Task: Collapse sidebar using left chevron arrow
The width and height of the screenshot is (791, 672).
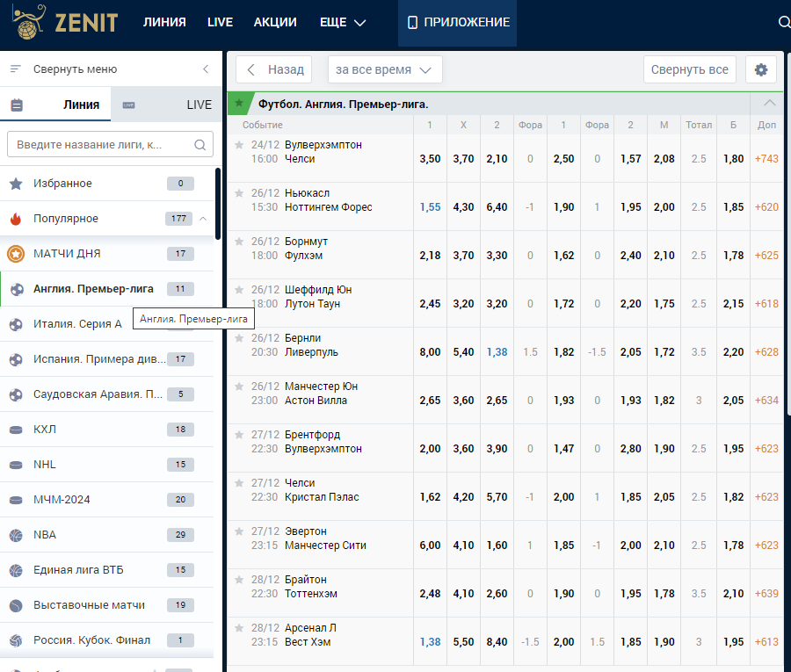Action: click(x=206, y=69)
